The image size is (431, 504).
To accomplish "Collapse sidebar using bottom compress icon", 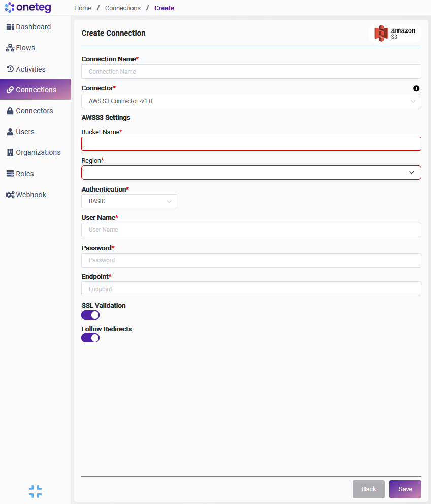I will (35, 491).
